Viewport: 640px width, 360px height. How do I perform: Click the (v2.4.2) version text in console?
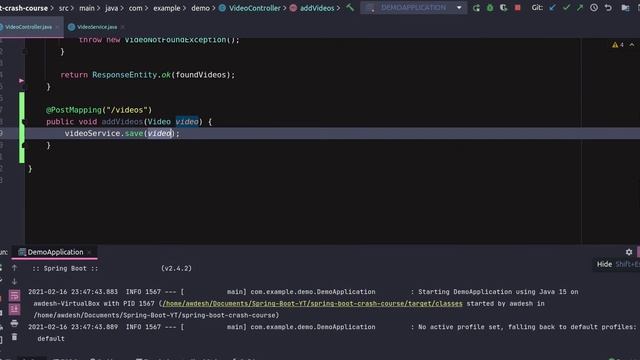[x=176, y=269]
